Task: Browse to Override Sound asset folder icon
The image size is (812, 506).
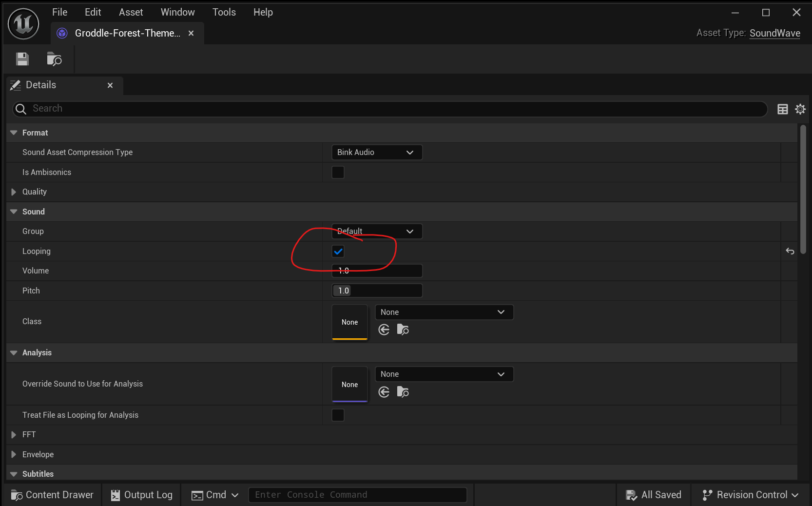Action: click(x=403, y=392)
